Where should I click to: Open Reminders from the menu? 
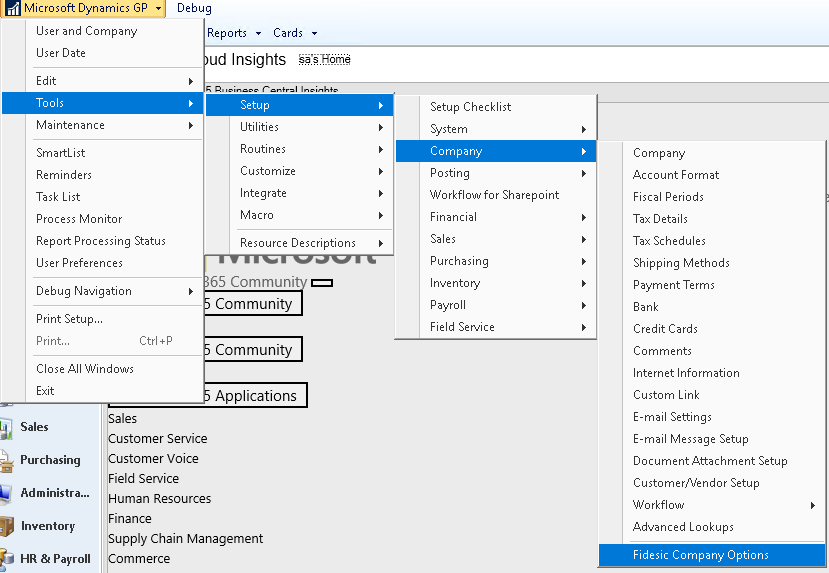click(103, 175)
